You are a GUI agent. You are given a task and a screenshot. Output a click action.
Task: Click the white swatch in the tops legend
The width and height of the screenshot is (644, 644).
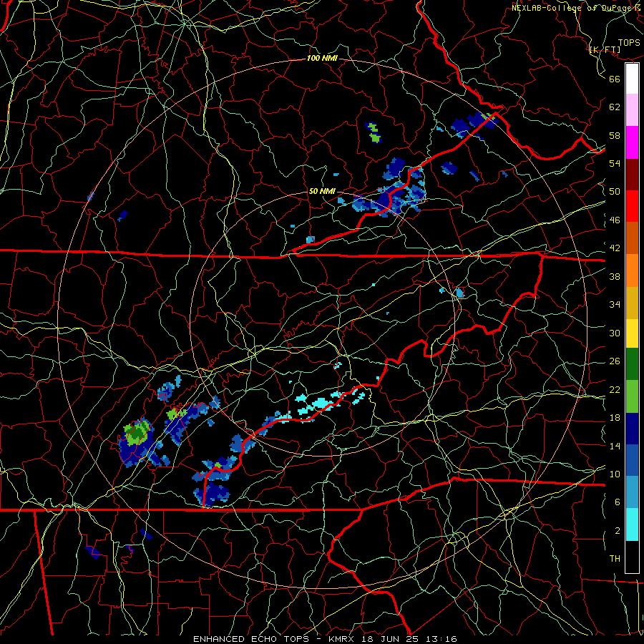click(x=632, y=79)
